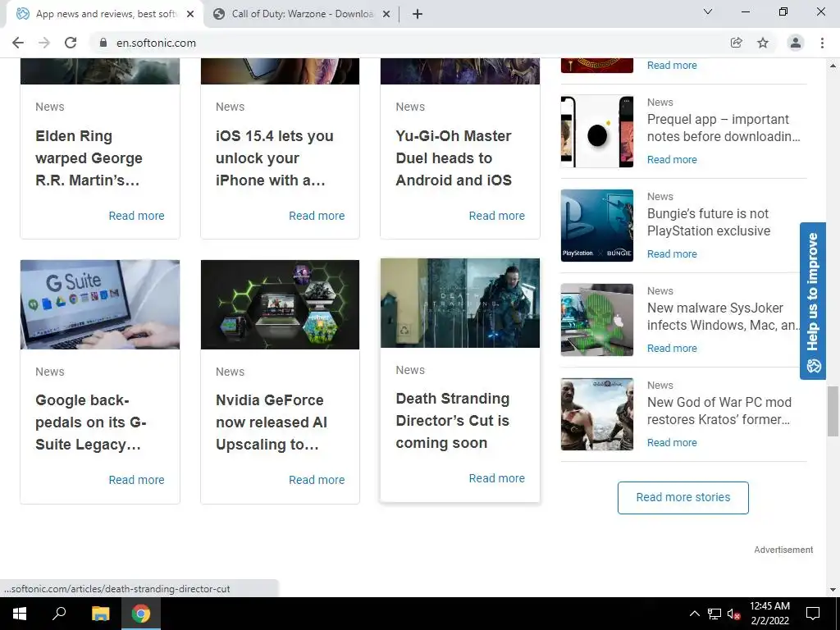
Task: Open the Death Stranding article image
Action: (x=460, y=303)
